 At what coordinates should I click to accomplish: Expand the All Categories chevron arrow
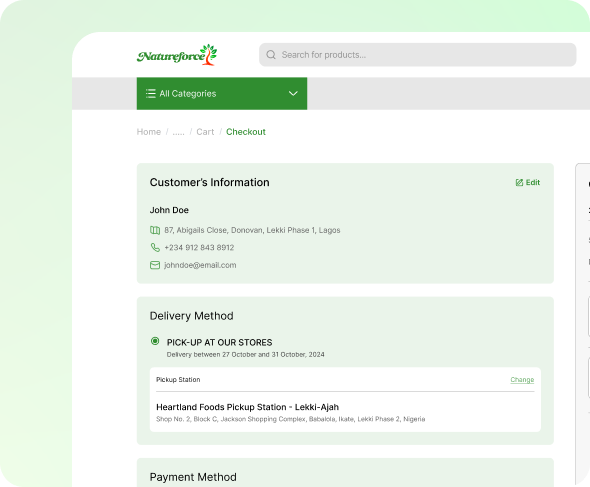[x=293, y=94]
